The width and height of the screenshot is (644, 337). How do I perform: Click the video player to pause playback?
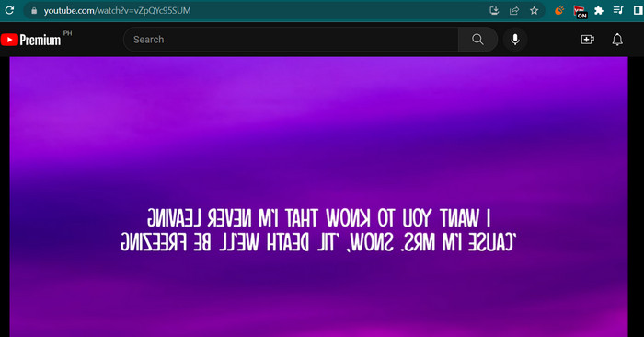click(x=318, y=144)
